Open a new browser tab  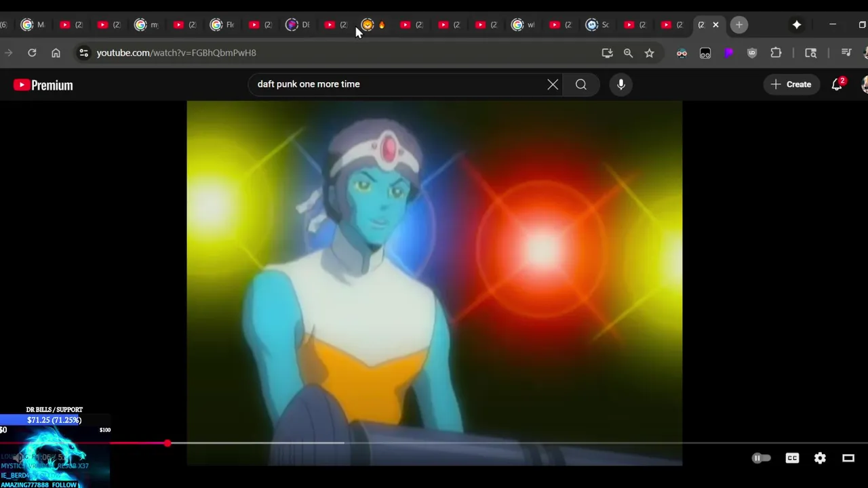tap(739, 25)
